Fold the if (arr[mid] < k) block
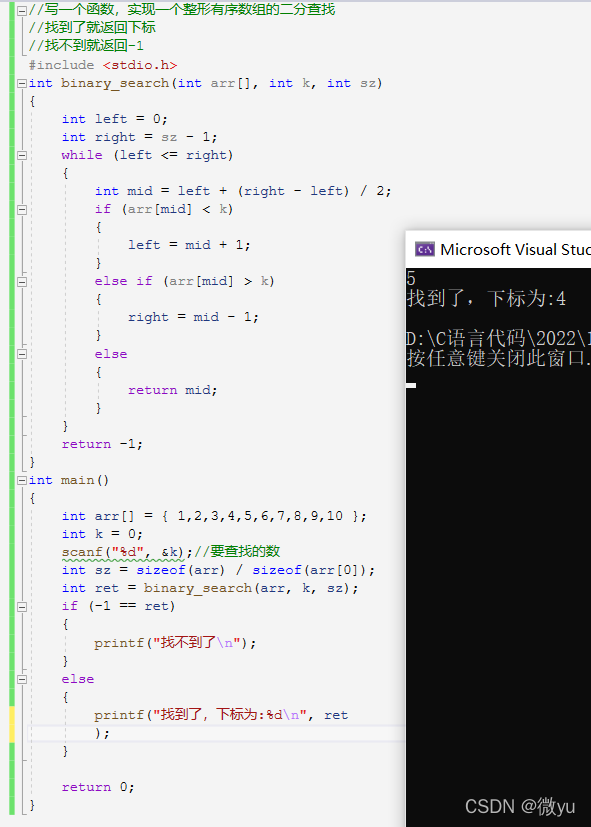The image size is (591, 827). coord(22,209)
